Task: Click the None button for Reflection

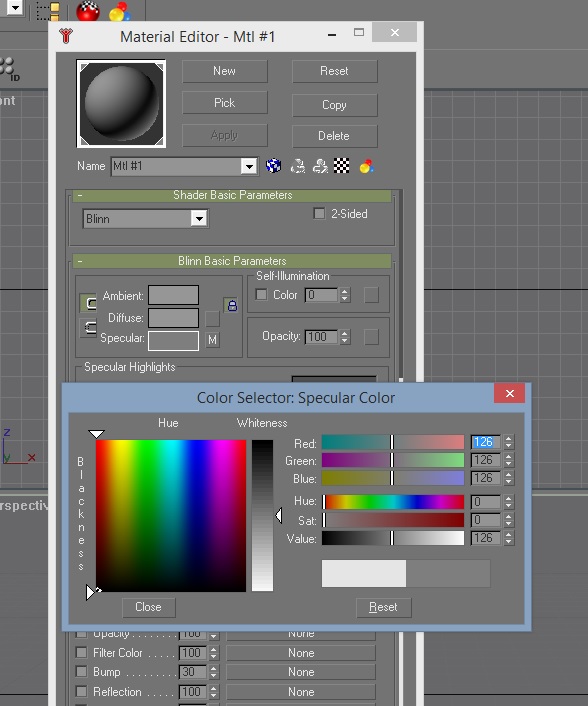Action: click(301, 692)
